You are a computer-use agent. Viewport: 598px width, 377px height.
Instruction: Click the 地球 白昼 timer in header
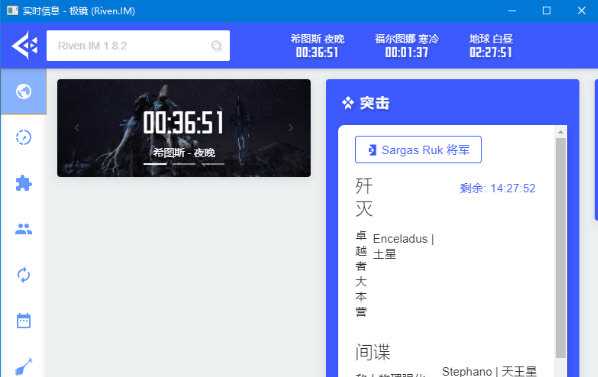(x=491, y=46)
